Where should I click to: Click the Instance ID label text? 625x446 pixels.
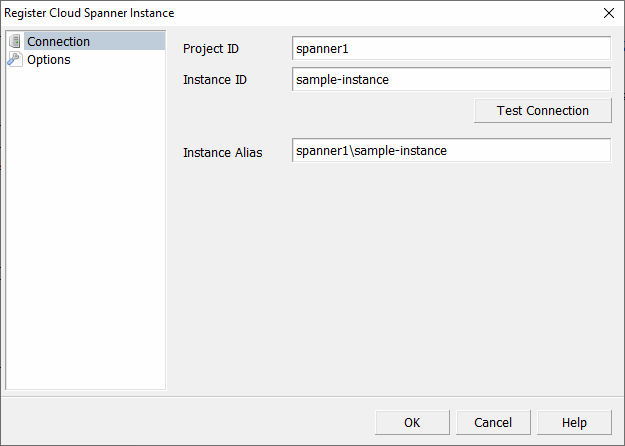215,80
